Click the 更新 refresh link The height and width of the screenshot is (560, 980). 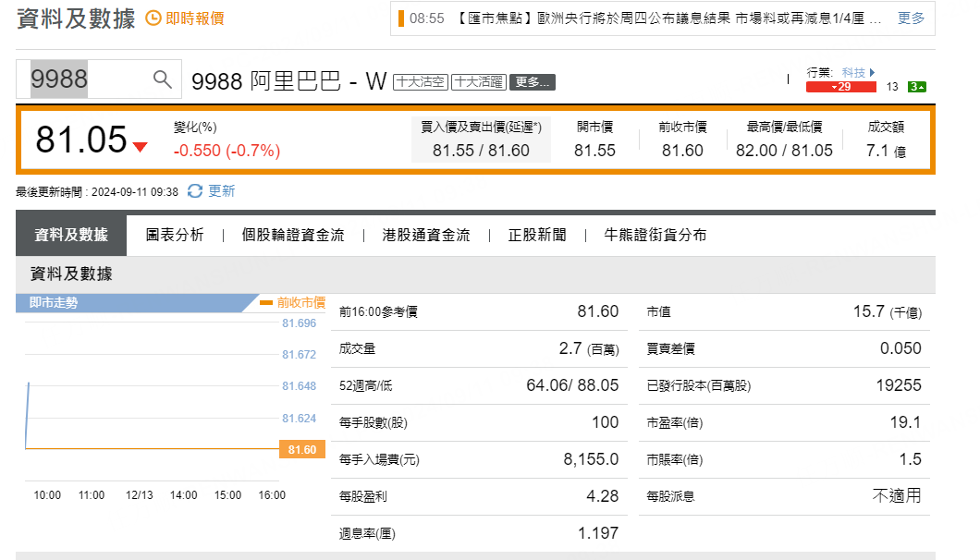(x=222, y=192)
